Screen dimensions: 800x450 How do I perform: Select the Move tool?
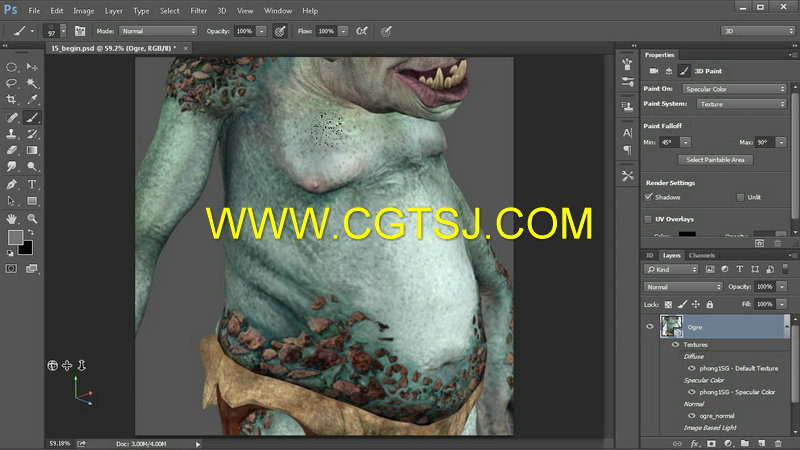click(32, 67)
